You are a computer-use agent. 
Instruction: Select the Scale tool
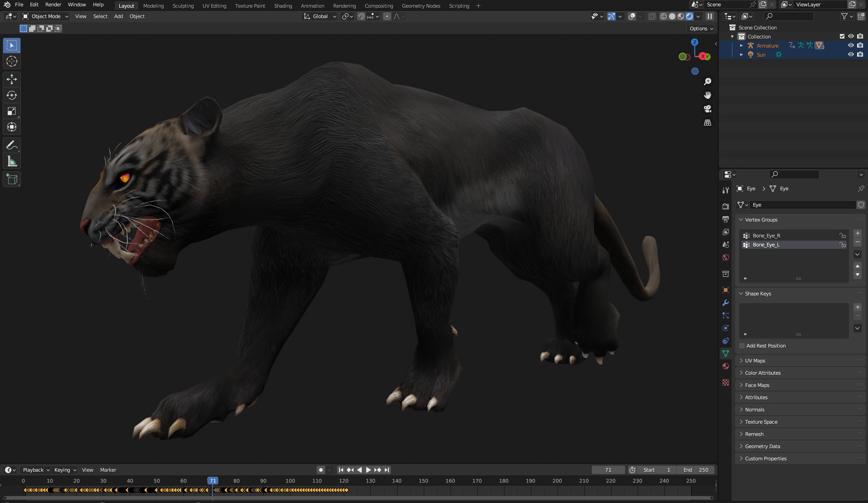click(12, 111)
